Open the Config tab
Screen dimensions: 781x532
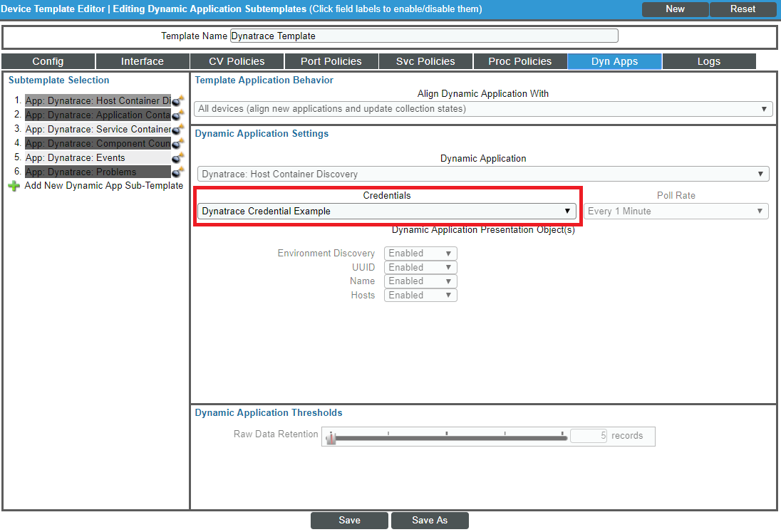48,61
